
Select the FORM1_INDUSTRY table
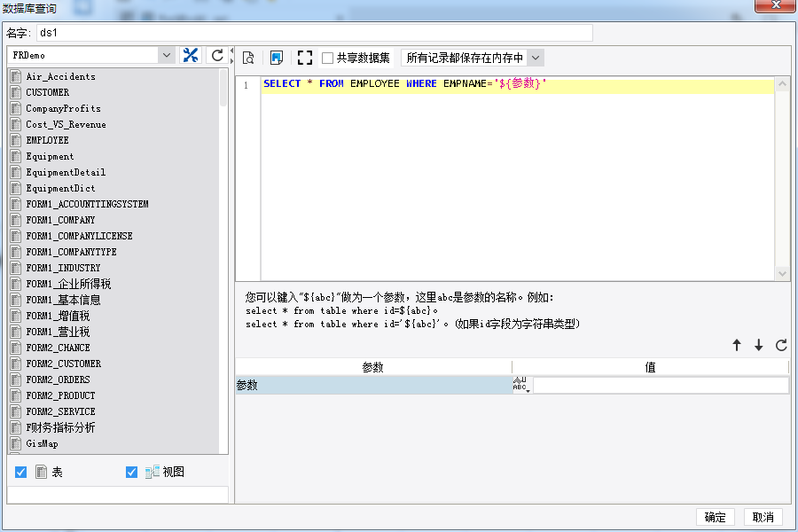coord(63,268)
